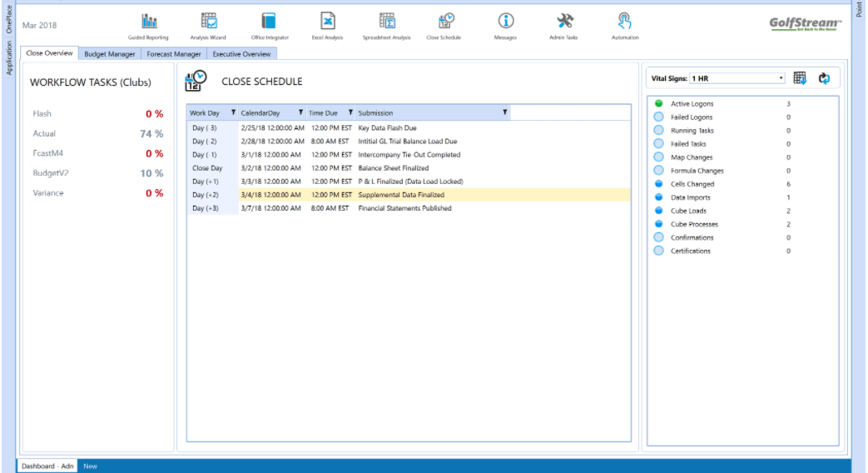
Task: Open the Messages info icon
Action: (x=505, y=22)
